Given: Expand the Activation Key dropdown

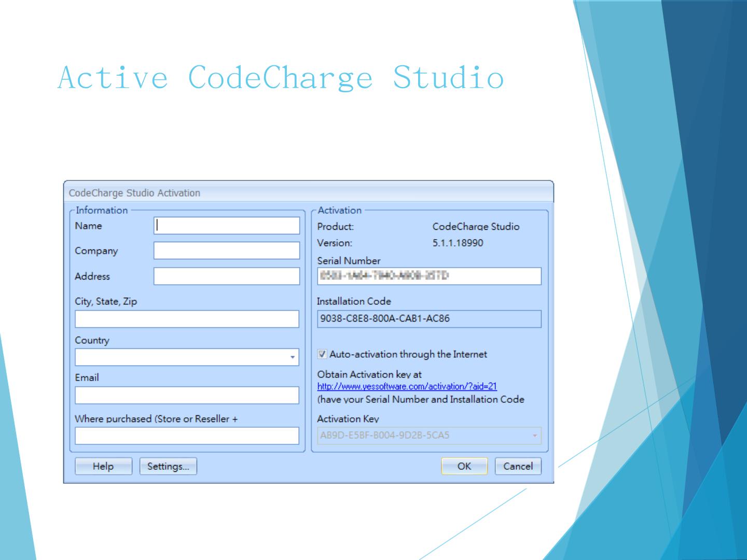Looking at the screenshot, I should coord(534,436).
